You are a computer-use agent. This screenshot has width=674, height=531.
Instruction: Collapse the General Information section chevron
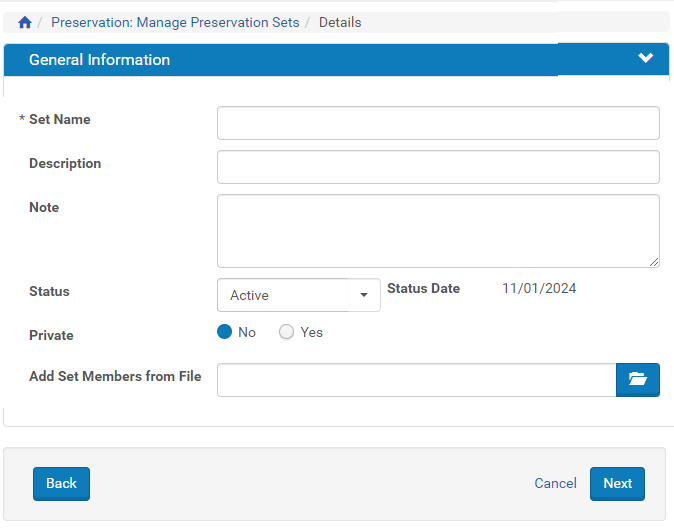click(x=645, y=59)
